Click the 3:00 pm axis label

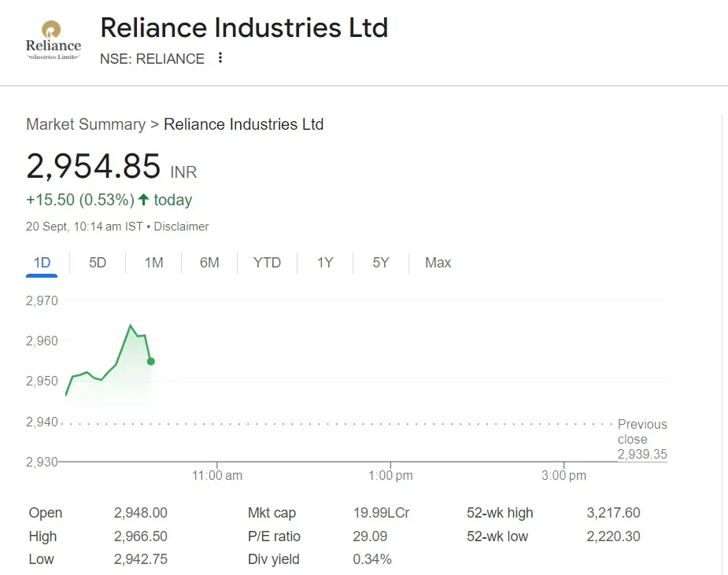(564, 475)
